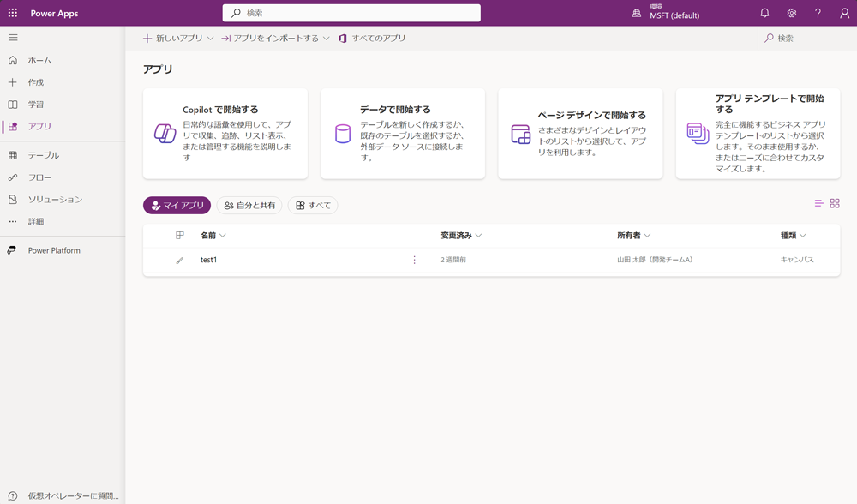Open the ページ デザインで開始する card
Screen dimensions: 857x504
(580, 134)
